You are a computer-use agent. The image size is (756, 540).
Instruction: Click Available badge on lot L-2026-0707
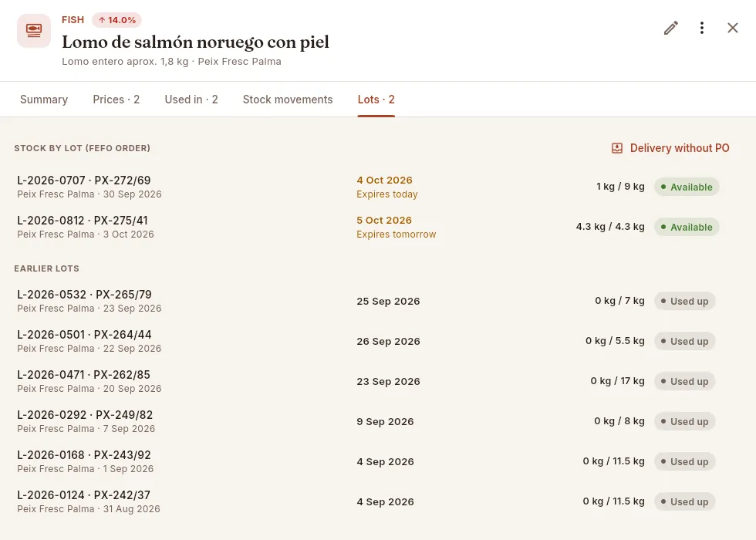tap(687, 187)
